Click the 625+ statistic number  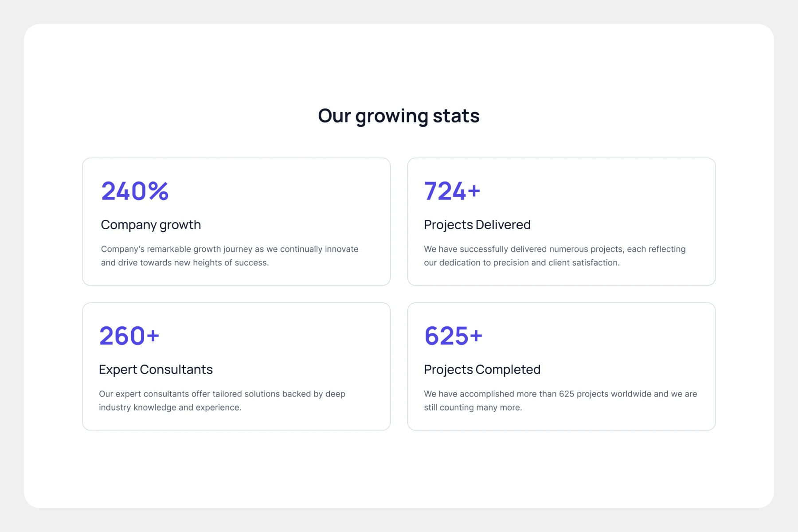pos(453,336)
